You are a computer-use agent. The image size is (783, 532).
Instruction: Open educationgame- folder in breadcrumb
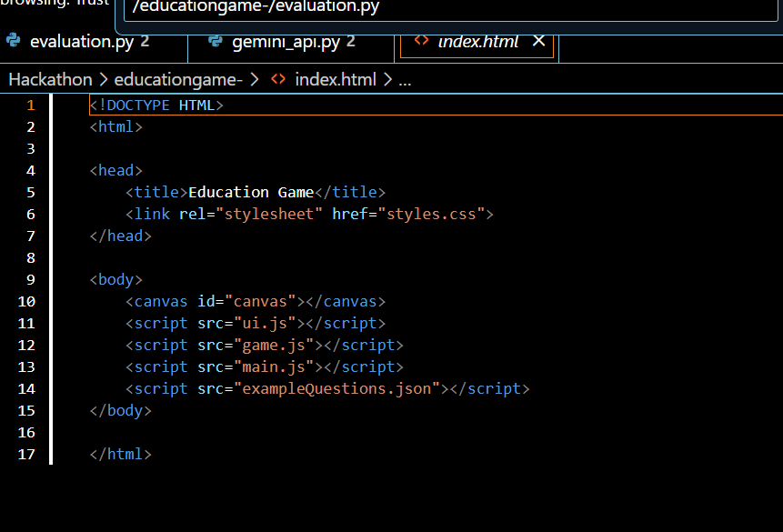[178, 79]
